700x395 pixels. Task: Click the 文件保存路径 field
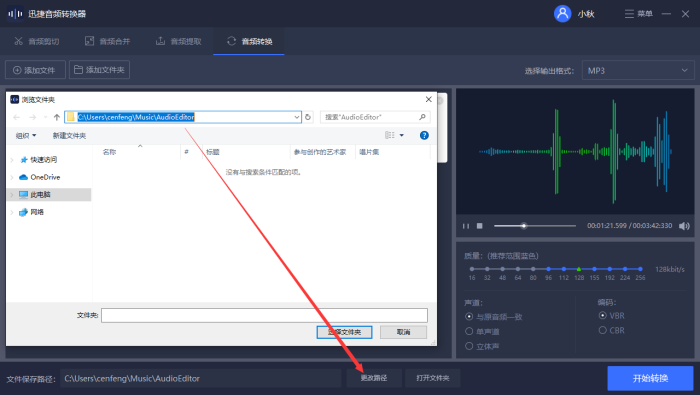[200, 378]
